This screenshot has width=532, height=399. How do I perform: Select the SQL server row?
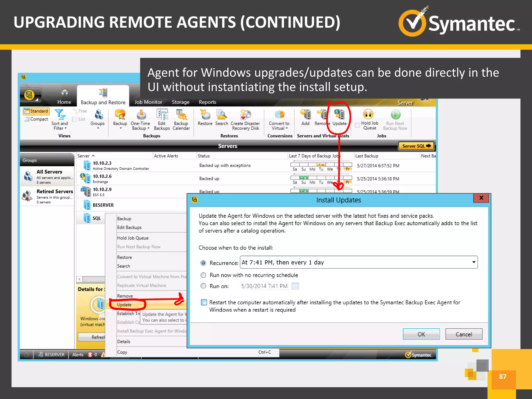point(91,218)
